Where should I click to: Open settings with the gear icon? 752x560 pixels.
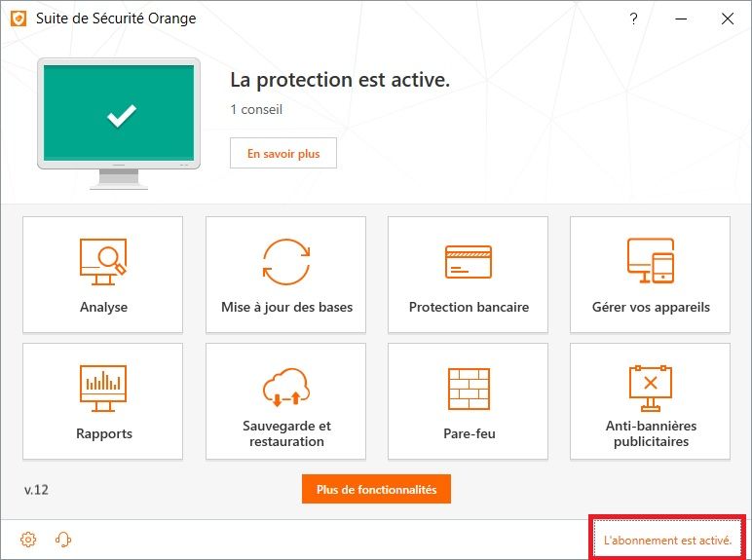point(28,540)
